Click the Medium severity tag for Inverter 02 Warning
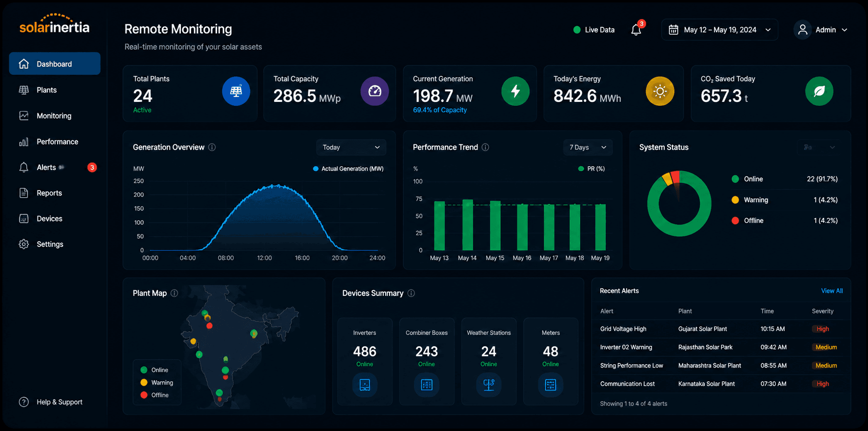 [826, 347]
